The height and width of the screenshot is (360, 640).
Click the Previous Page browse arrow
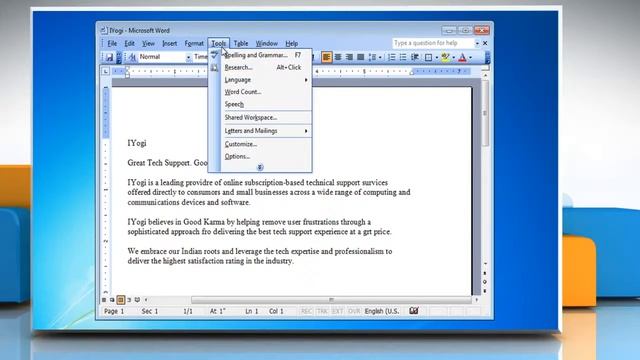[x=485, y=273]
